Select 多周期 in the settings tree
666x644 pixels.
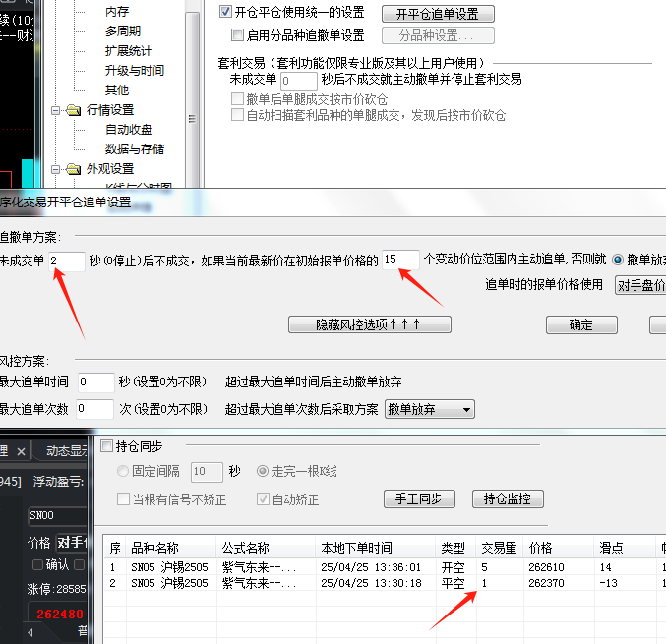coord(123,31)
